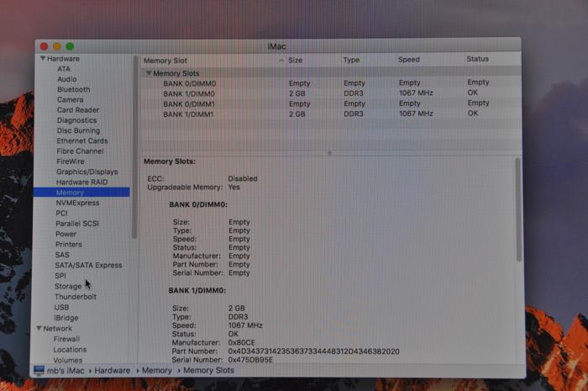Click Memory Slots in the path bar

[x=208, y=370]
